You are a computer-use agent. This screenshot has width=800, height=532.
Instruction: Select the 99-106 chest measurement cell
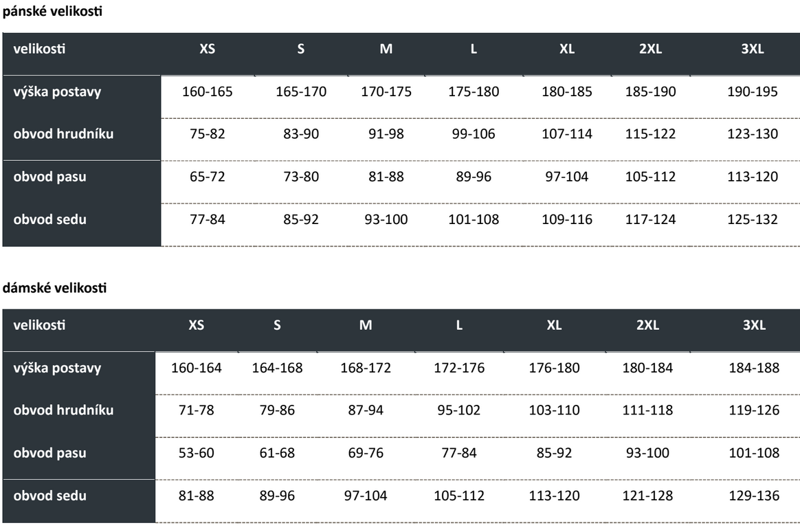click(474, 135)
